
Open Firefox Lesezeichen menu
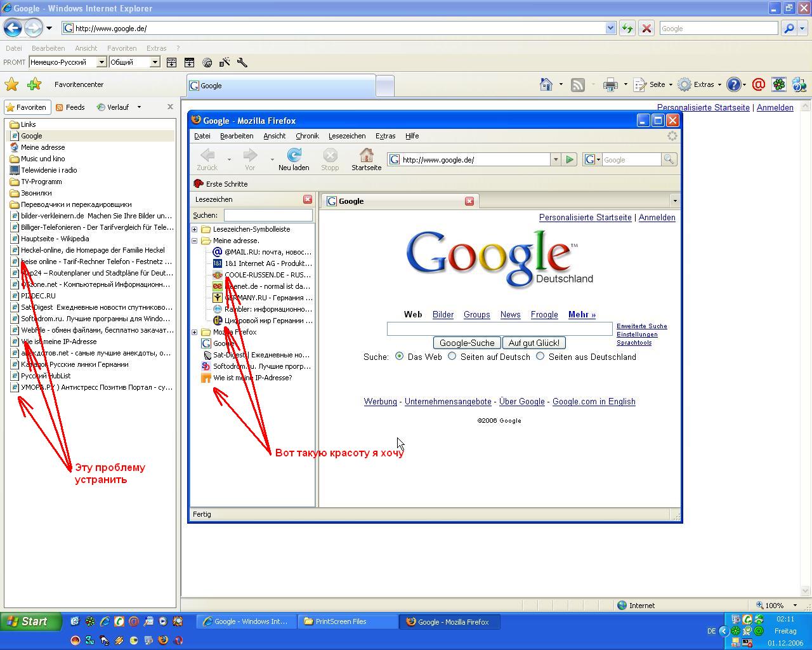tap(347, 136)
